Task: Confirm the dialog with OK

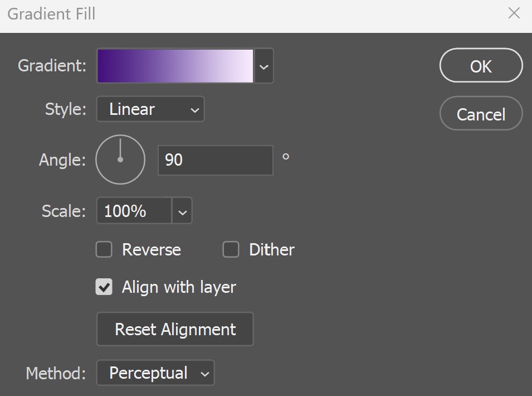Action: pyautogui.click(x=481, y=66)
